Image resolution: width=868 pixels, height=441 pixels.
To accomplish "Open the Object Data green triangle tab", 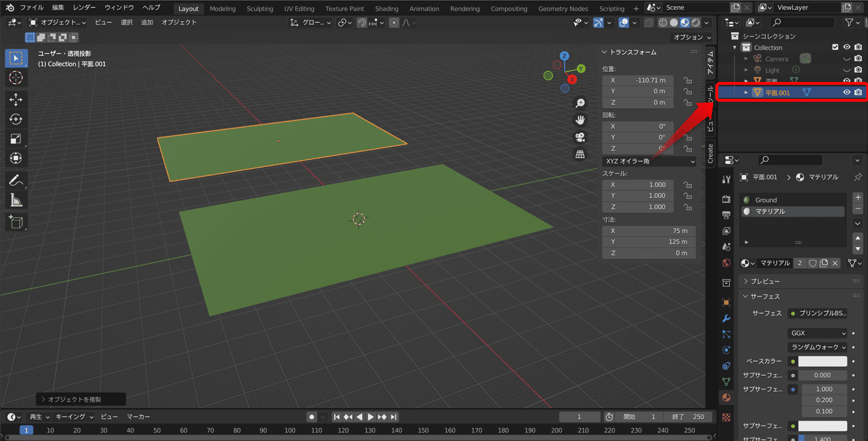I will coord(727,382).
